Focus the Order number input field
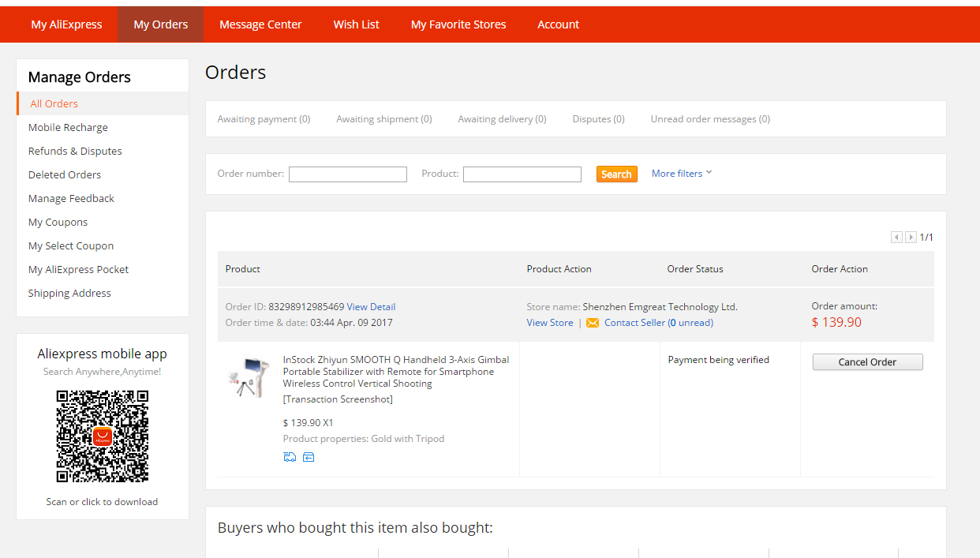The width and height of the screenshot is (980, 558). [348, 174]
